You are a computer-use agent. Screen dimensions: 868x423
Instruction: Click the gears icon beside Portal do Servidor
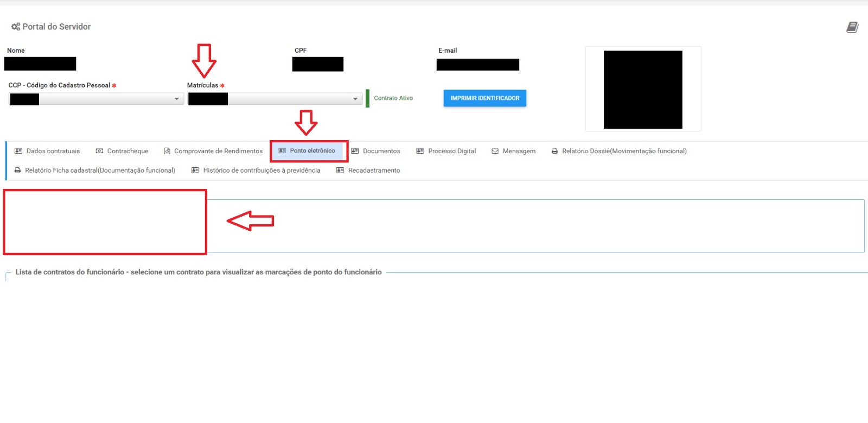(x=16, y=27)
